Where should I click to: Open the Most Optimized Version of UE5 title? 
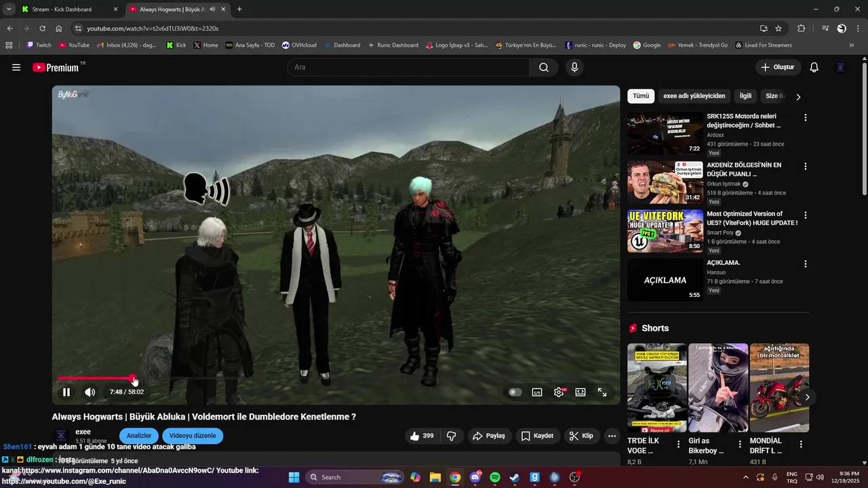tap(752, 218)
